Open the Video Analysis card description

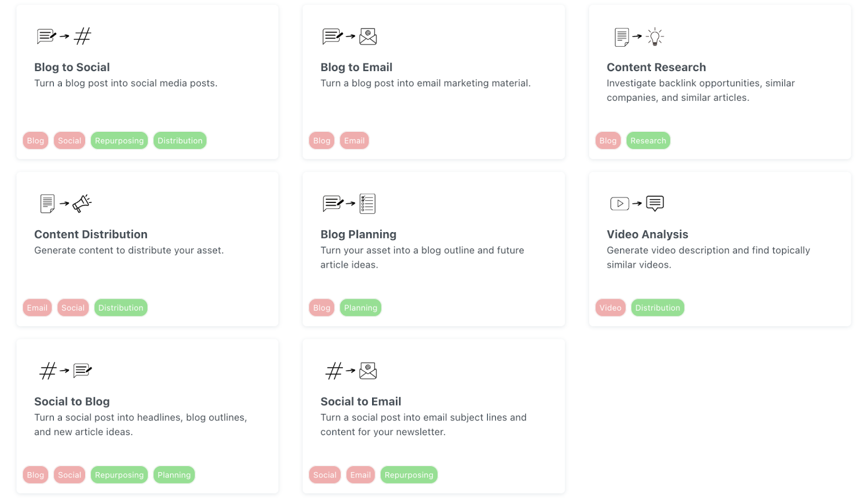pos(708,257)
